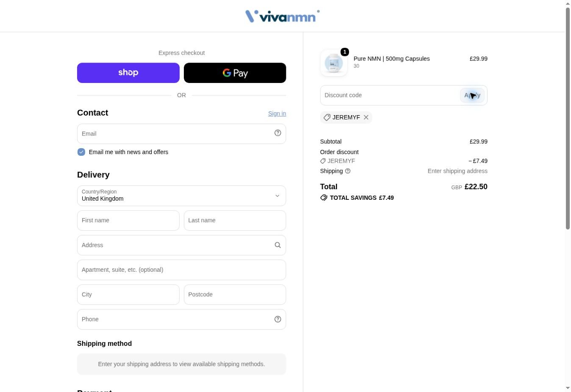Click the Shipping method heading
The image size is (571, 392).
[x=104, y=344]
